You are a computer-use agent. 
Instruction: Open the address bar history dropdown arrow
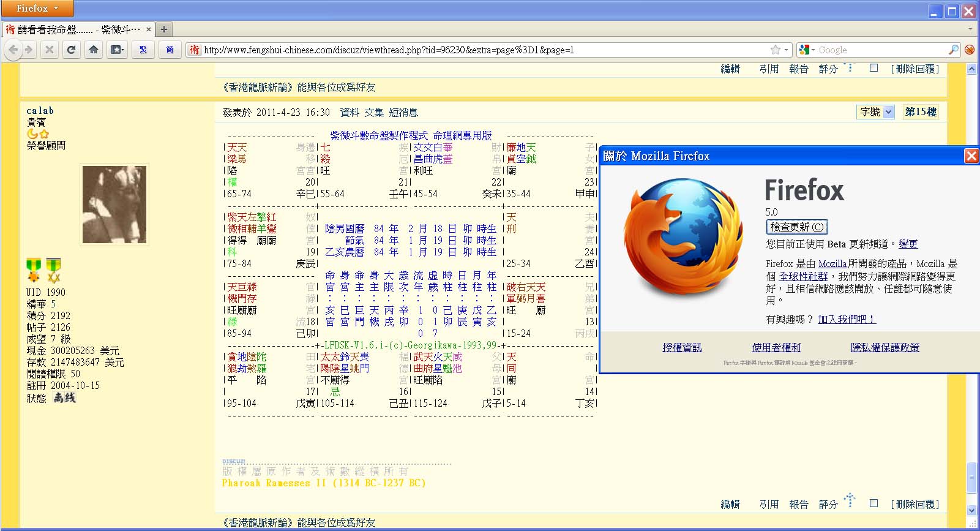coord(786,50)
